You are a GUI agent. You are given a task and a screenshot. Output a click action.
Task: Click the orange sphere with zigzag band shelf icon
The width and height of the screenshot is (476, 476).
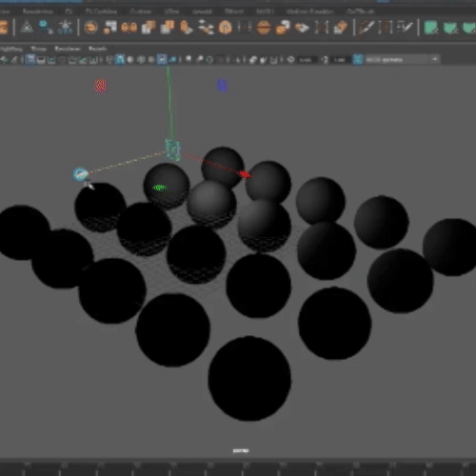click(x=264, y=28)
